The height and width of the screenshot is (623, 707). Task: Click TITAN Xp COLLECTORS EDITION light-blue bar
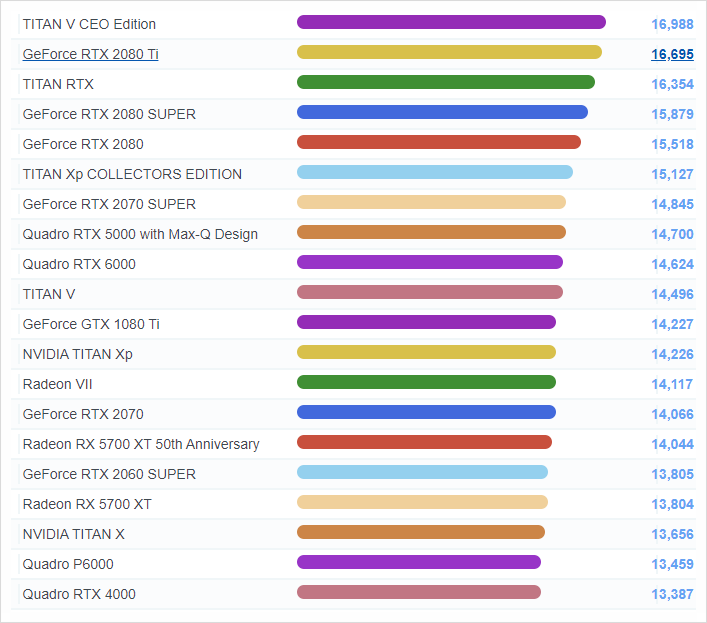(x=435, y=172)
